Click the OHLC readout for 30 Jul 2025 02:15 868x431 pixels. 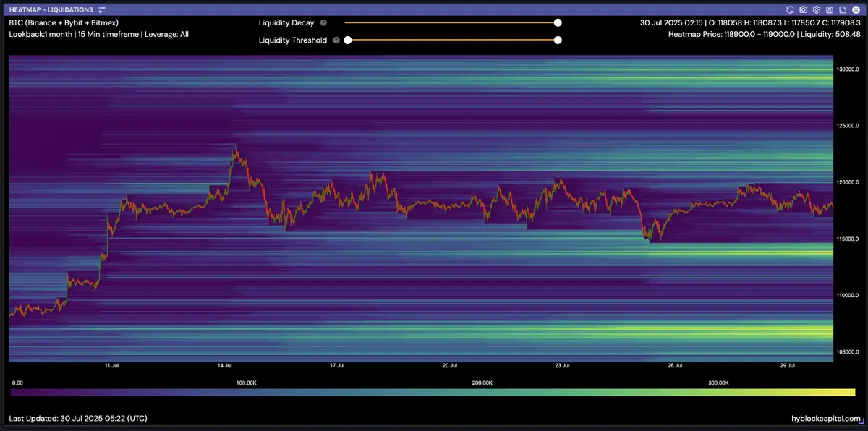(x=750, y=22)
